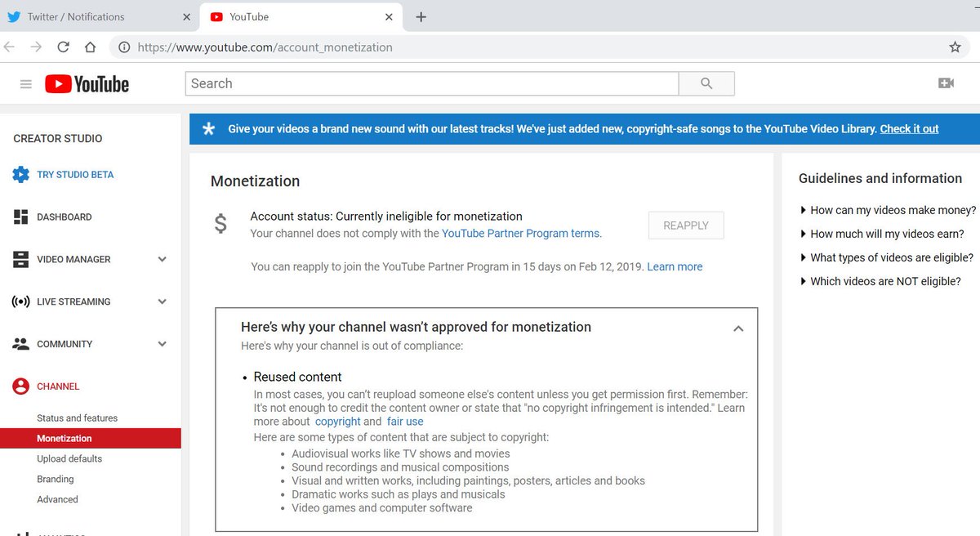This screenshot has width=980, height=536.
Task: Open Community menu item
Action: pos(65,345)
